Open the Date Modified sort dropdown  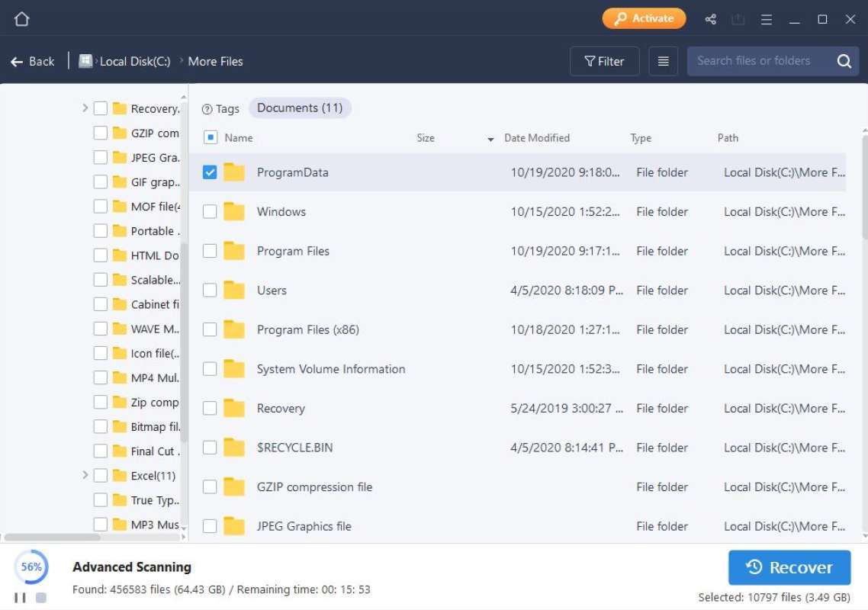[x=490, y=140]
